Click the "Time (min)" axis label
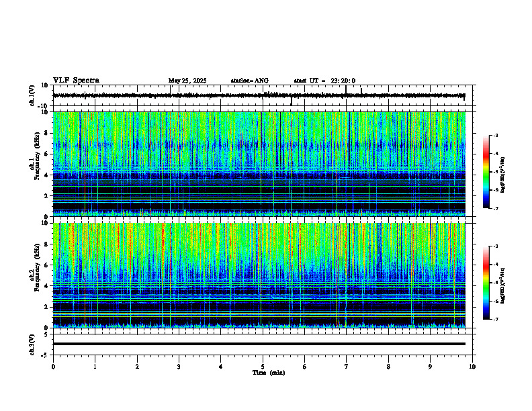Screen dimensions: 532x411 269,373
